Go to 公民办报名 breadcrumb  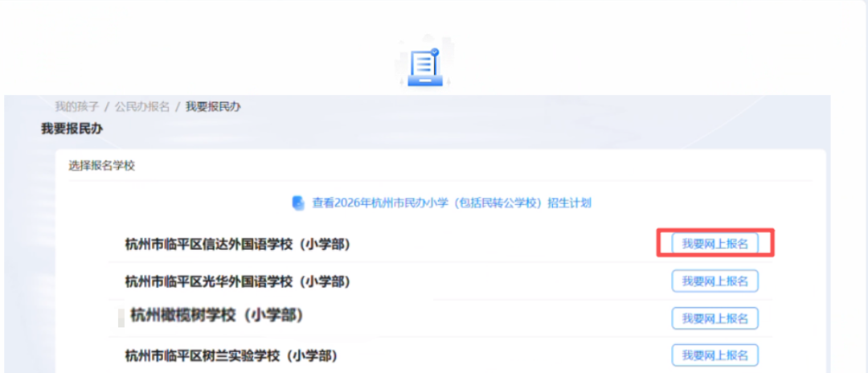(x=142, y=106)
